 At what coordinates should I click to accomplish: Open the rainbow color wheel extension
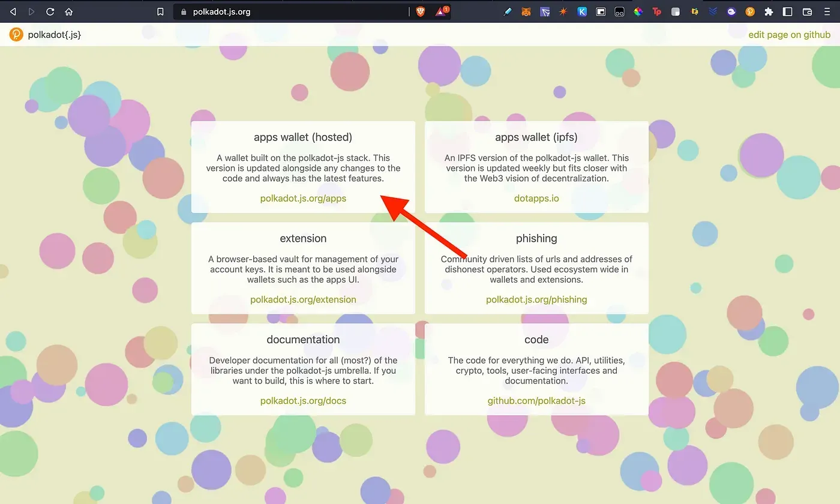(x=638, y=11)
